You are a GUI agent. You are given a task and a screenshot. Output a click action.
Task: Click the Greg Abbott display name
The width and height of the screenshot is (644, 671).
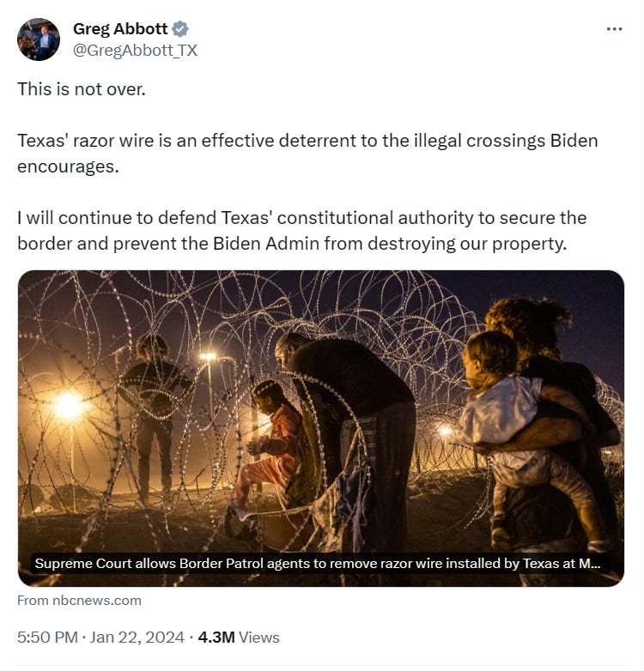(x=120, y=29)
